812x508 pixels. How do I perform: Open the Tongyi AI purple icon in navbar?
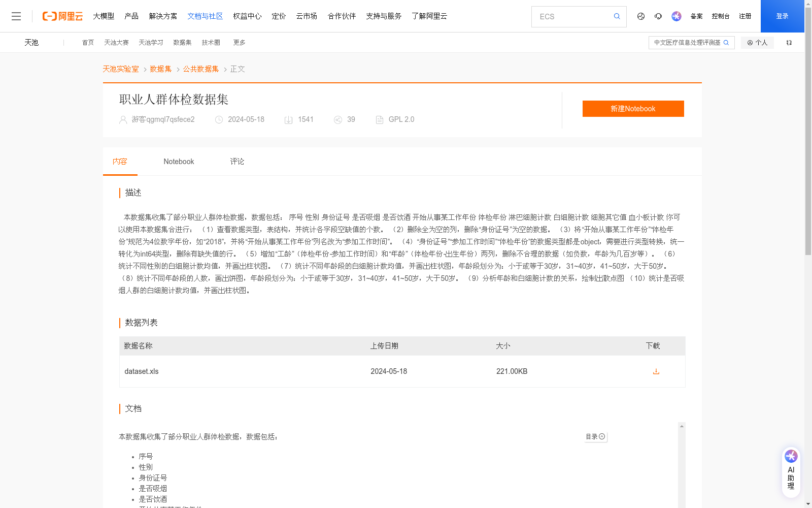676,16
